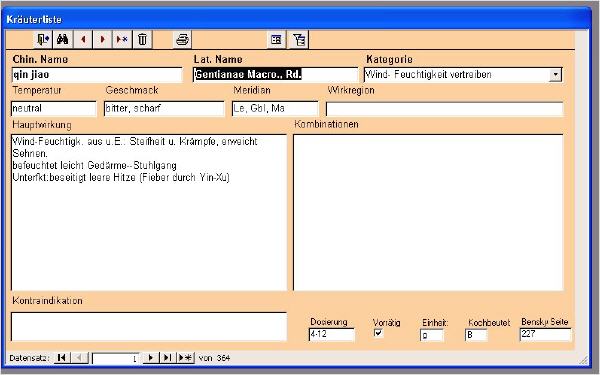Screen dimensions: 600x375
Task: Jump to last record in Datensatz navigator
Action: (168, 358)
